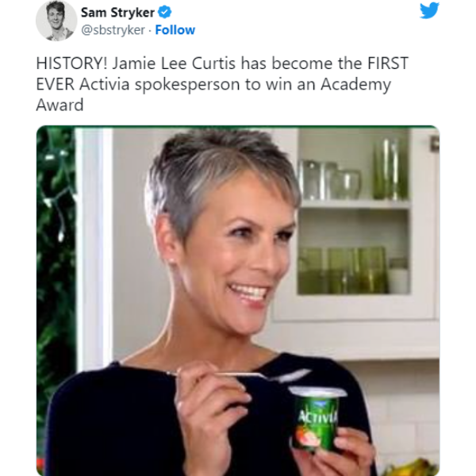This screenshot has width=476, height=476.
Task: Click "Jamie Lee Curtis" in the tweet text
Action: tap(174, 63)
